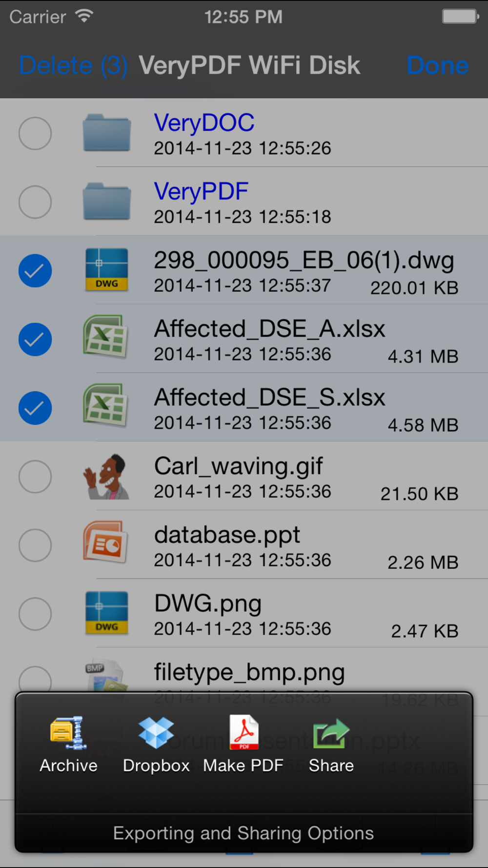This screenshot has width=488, height=868.
Task: Tap Delete (3) to remove selected files
Action: click(73, 65)
